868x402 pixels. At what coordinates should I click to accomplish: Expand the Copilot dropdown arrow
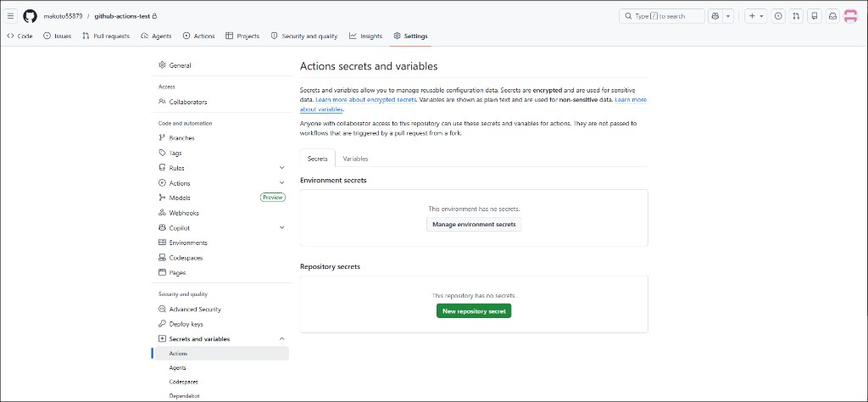tap(728, 16)
